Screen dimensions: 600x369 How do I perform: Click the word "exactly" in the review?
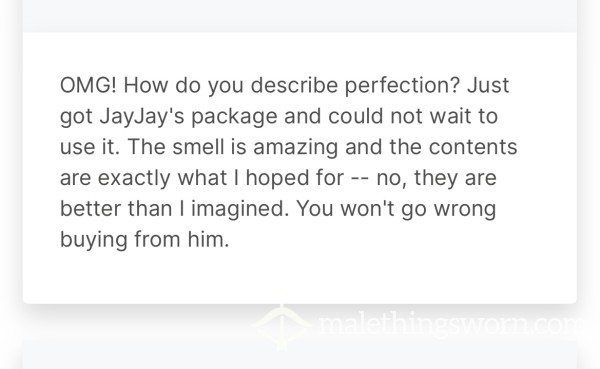134,179
